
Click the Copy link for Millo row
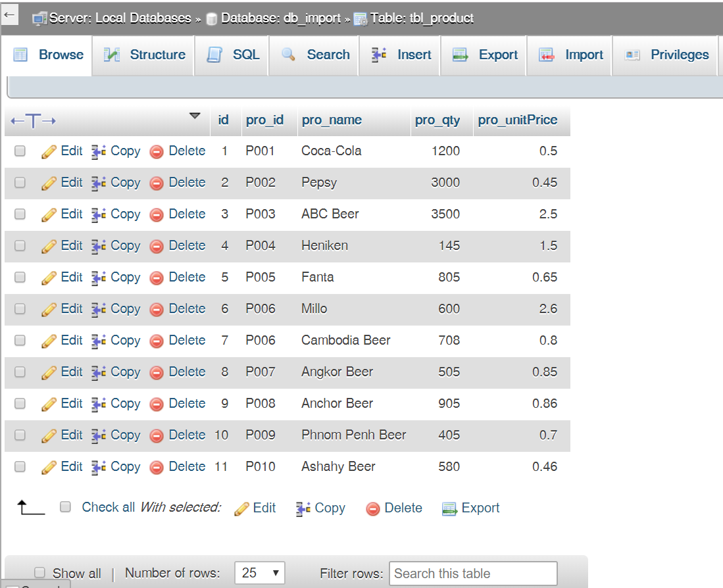pos(126,309)
